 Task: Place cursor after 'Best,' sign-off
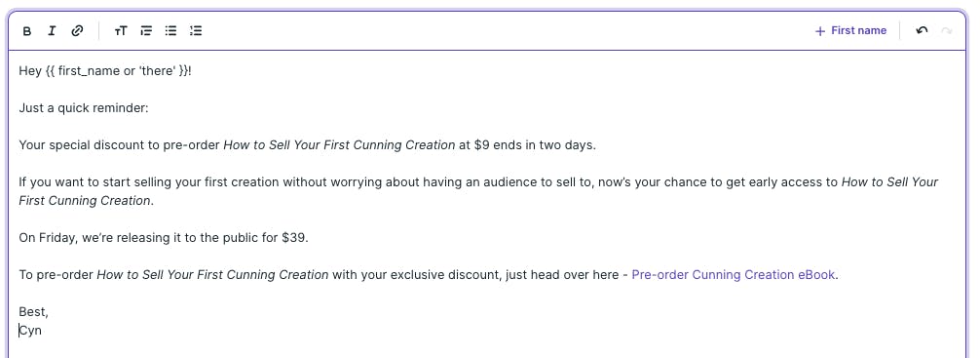(49, 312)
